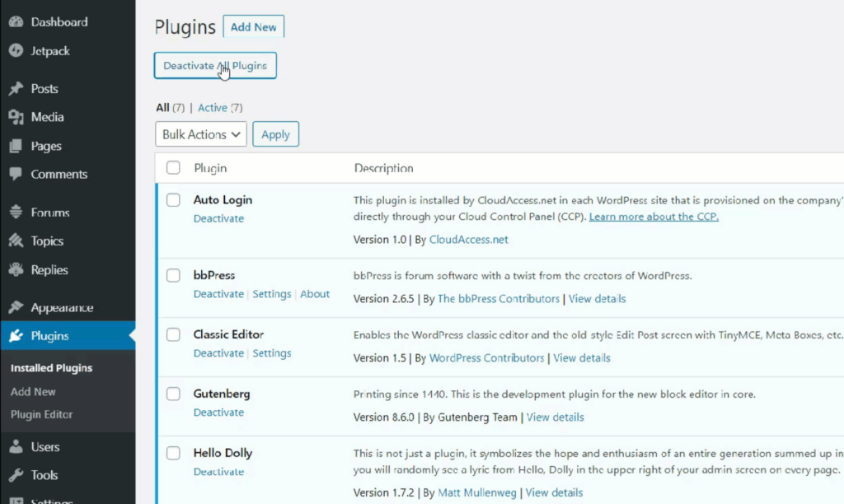
Task: Open WordPress Contributors author link
Action: click(x=486, y=357)
